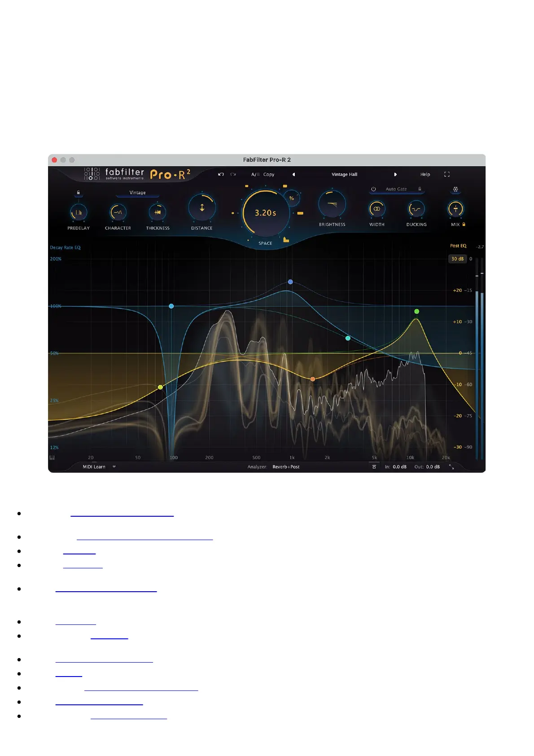This screenshot has width=534, height=756.
Task: Open the 30 dB display range selector
Action: [457, 259]
